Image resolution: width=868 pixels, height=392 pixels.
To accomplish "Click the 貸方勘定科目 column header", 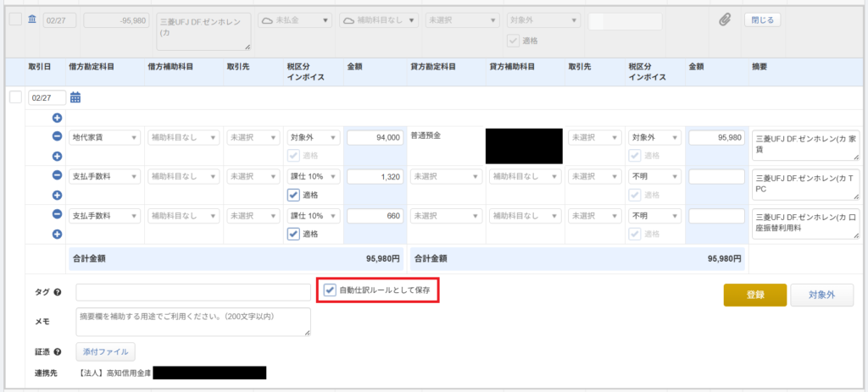I will tap(433, 66).
